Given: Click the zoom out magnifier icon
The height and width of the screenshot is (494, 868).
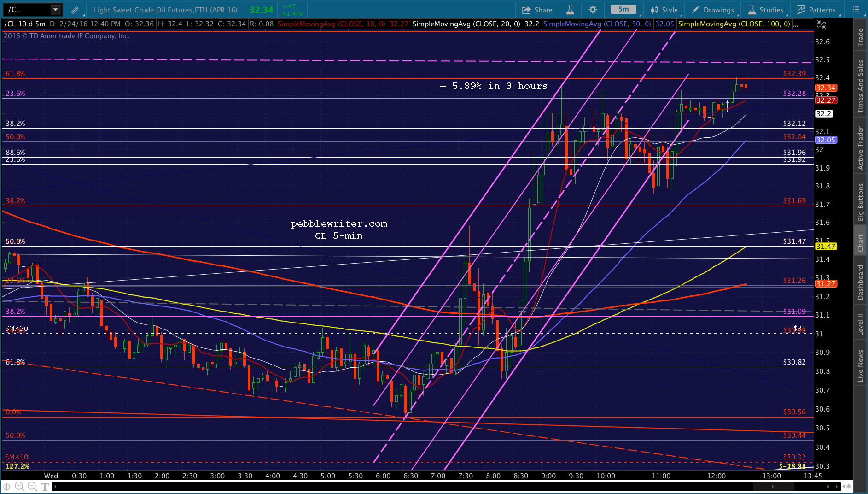Looking at the screenshot, I should [x=32, y=486].
